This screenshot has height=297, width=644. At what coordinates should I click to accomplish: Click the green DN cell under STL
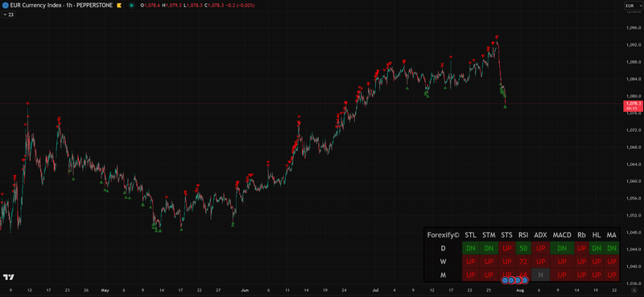click(x=471, y=248)
